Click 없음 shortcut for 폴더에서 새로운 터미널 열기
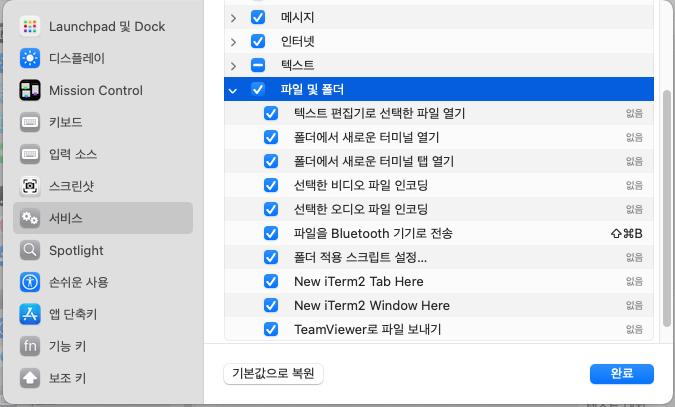 [634, 137]
